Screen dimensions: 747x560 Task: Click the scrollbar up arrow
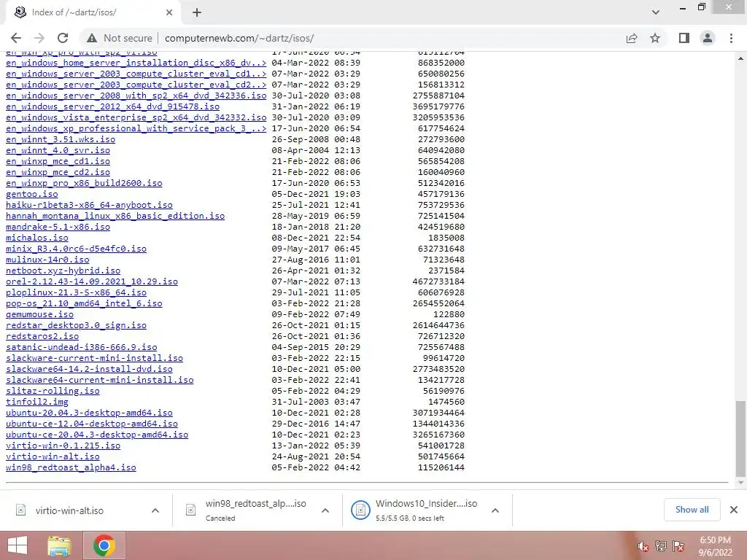point(740,58)
